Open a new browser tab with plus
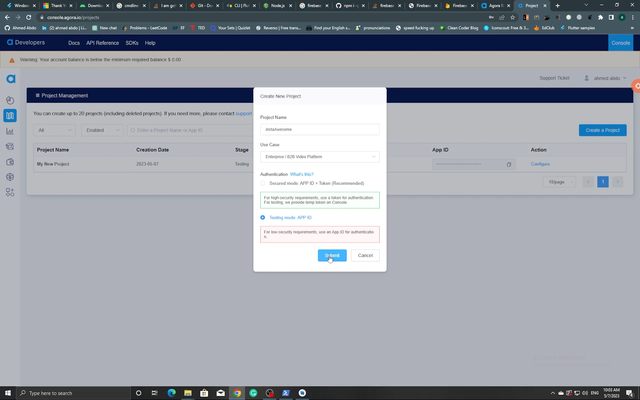 coord(558,6)
